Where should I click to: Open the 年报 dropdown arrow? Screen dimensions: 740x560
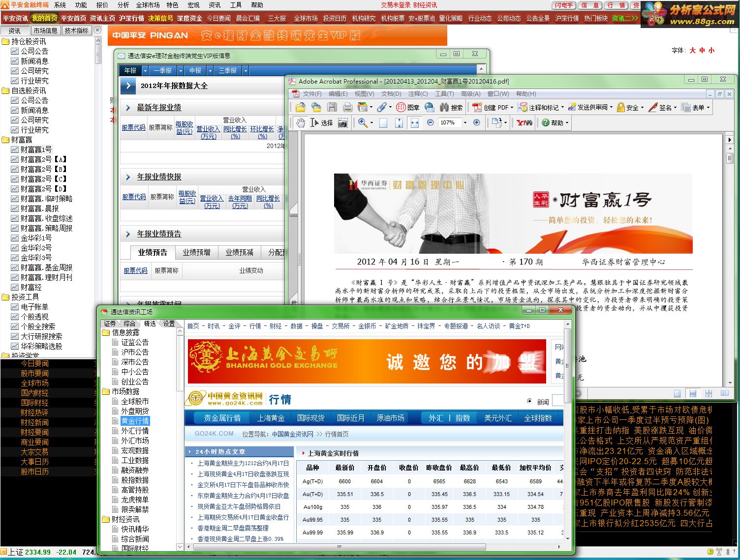pos(145,71)
